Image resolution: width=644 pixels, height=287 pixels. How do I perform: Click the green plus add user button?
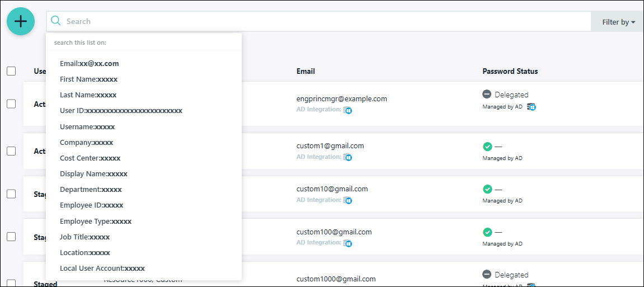point(21,21)
